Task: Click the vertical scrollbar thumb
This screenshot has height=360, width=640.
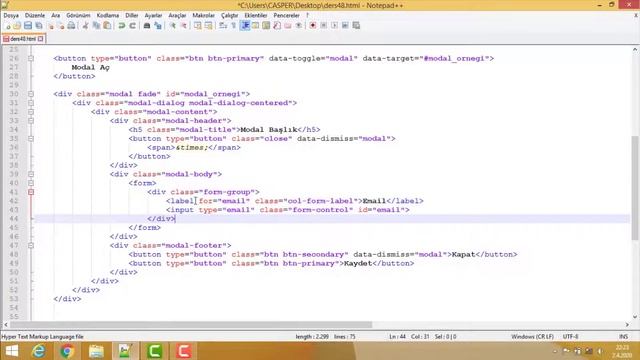Action: pyautogui.click(x=635, y=188)
